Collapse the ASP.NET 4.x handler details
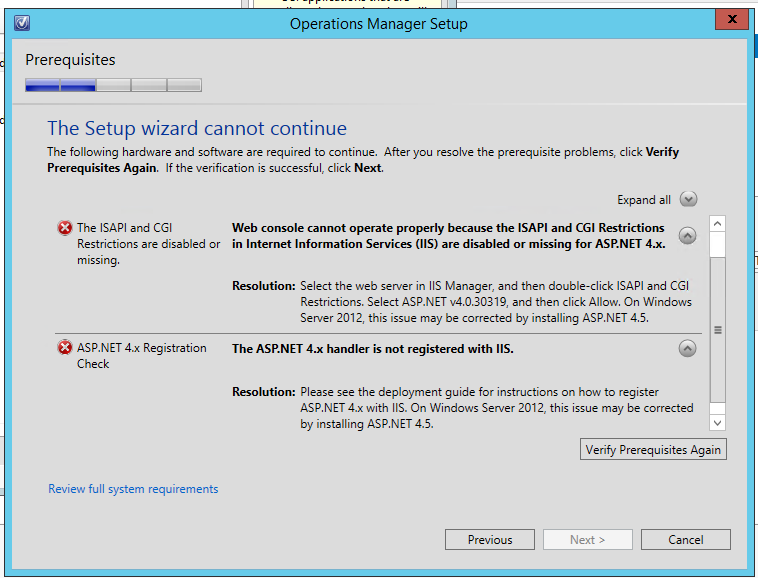 point(687,348)
